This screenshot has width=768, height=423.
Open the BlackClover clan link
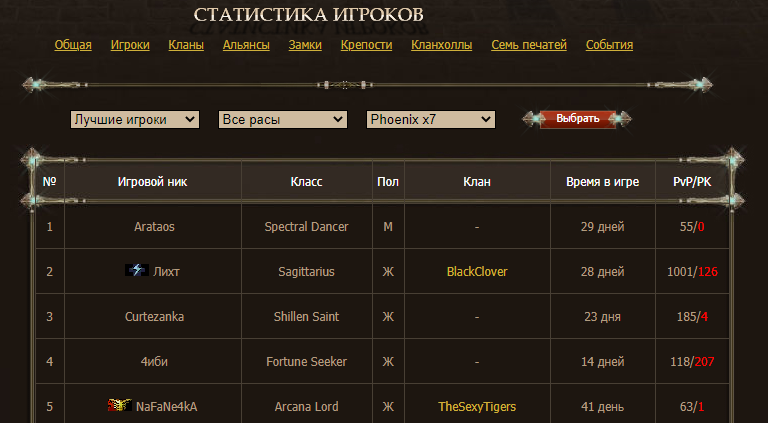tap(477, 272)
